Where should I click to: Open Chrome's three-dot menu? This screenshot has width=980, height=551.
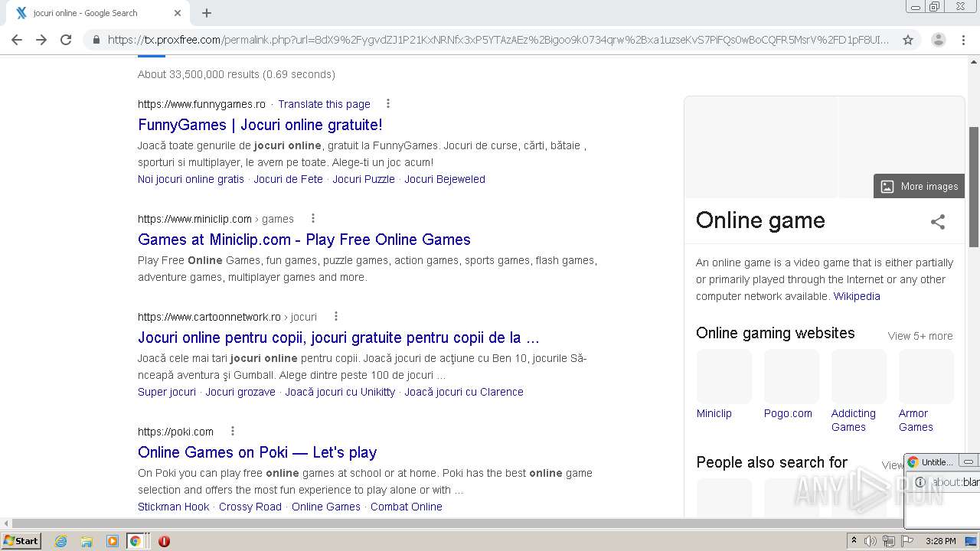click(963, 40)
